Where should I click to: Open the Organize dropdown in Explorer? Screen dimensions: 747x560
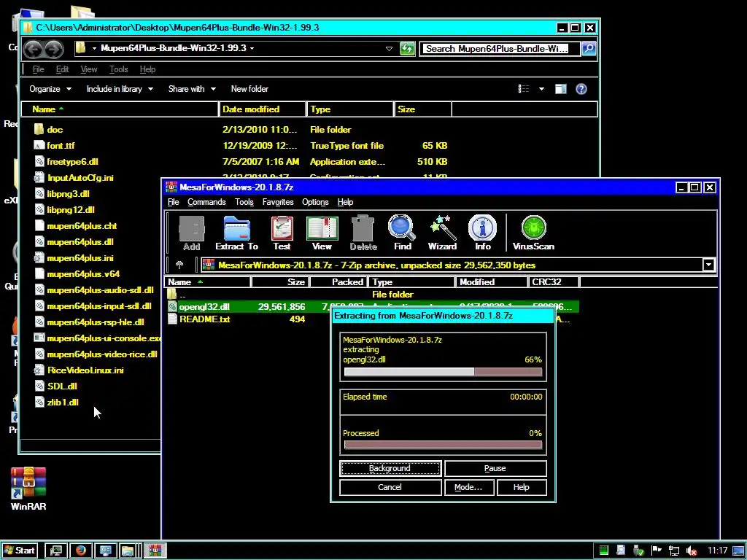click(x=50, y=89)
